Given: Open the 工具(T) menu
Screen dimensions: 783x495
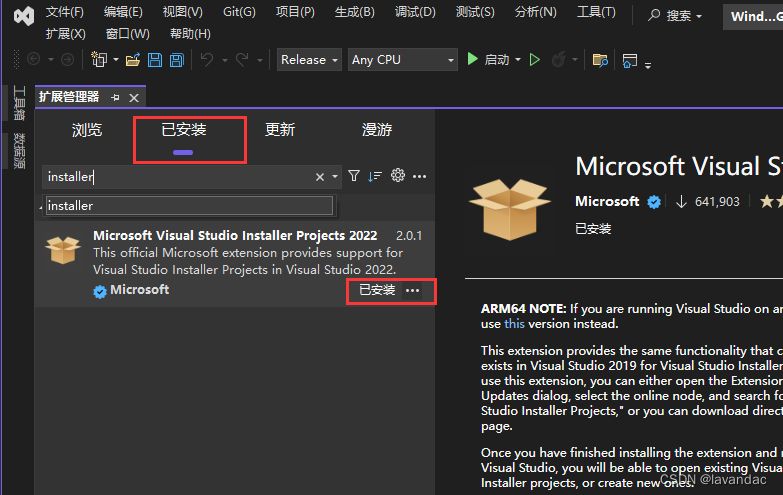Looking at the screenshot, I should click(596, 12).
